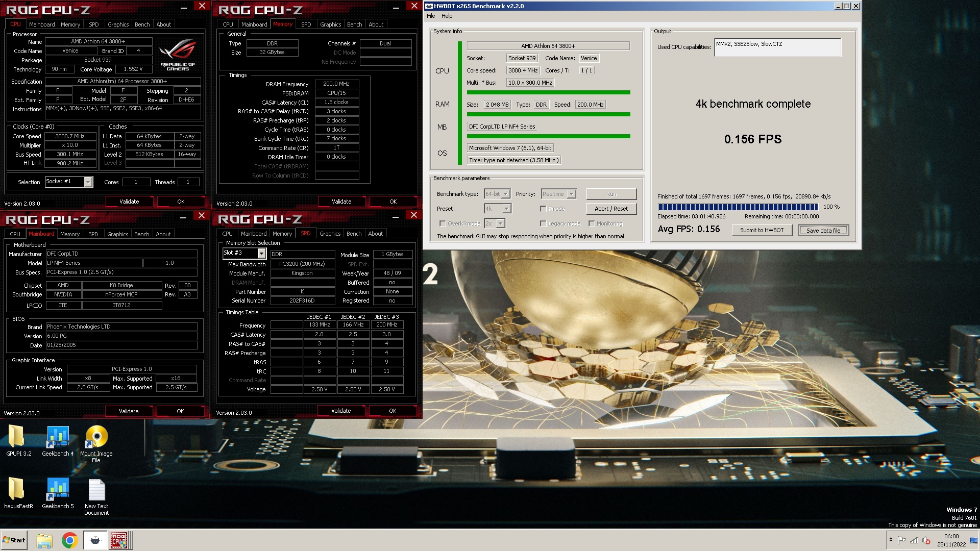Open the Action Center flag icon

[x=902, y=540]
